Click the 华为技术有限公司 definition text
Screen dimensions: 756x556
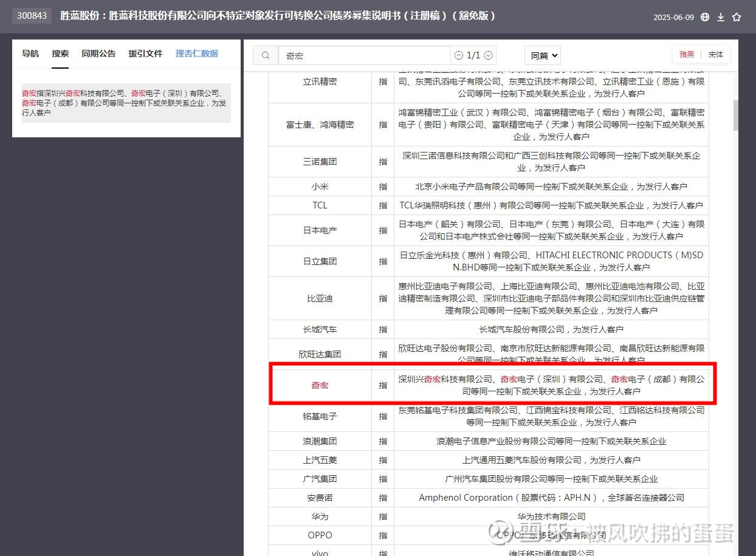tap(551, 517)
